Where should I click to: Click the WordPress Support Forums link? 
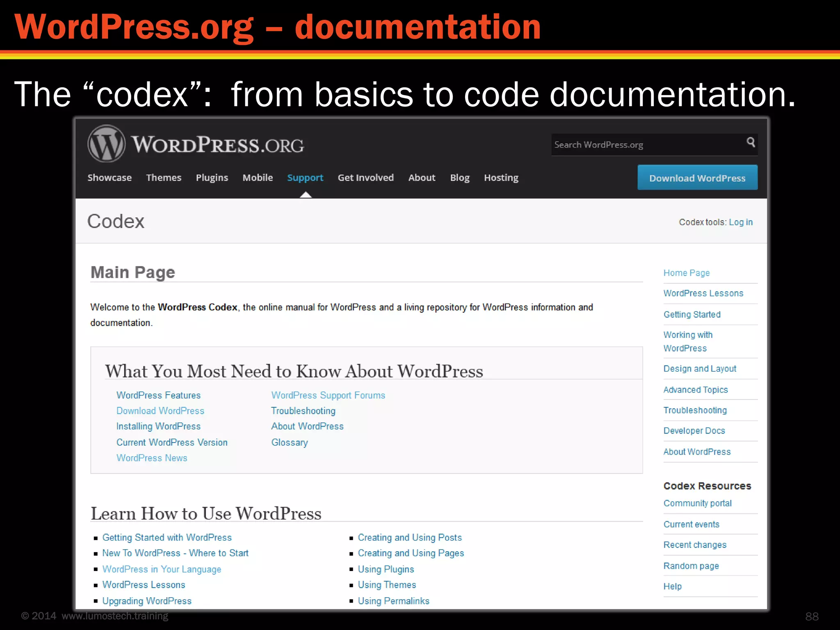(x=328, y=395)
